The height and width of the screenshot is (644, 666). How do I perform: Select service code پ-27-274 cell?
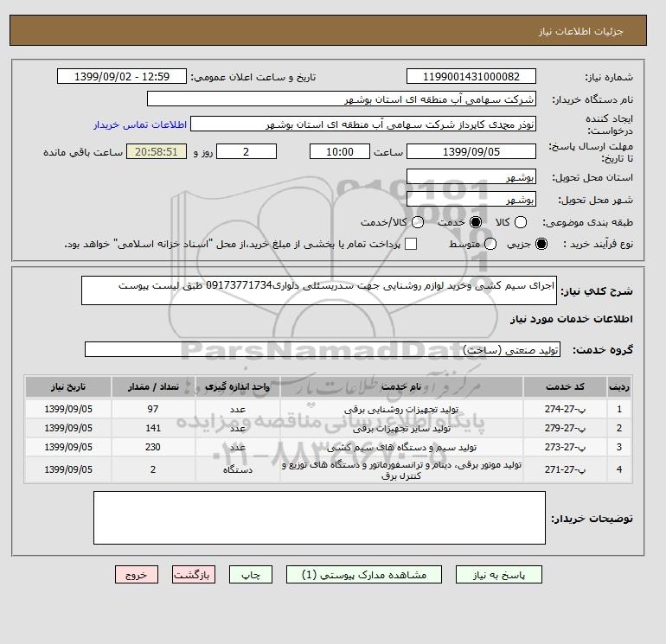[565, 409]
